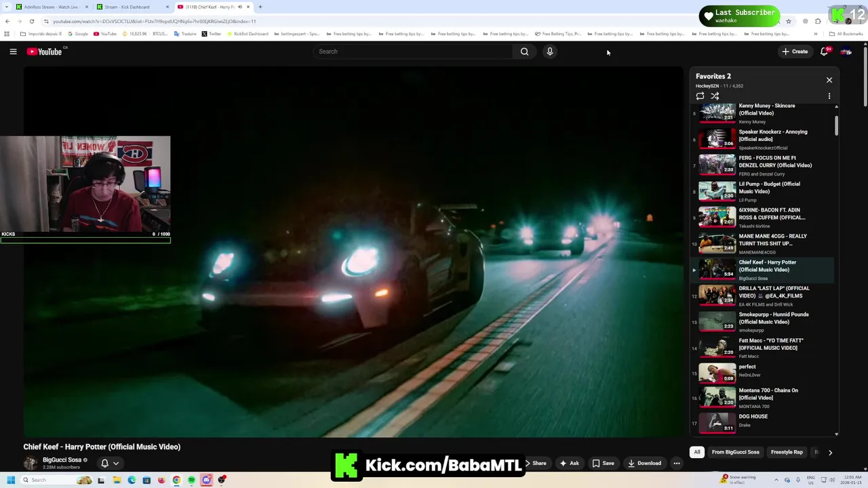The height and width of the screenshot is (488, 868).
Task: Open more actions ellipsis under video
Action: pos(676,464)
